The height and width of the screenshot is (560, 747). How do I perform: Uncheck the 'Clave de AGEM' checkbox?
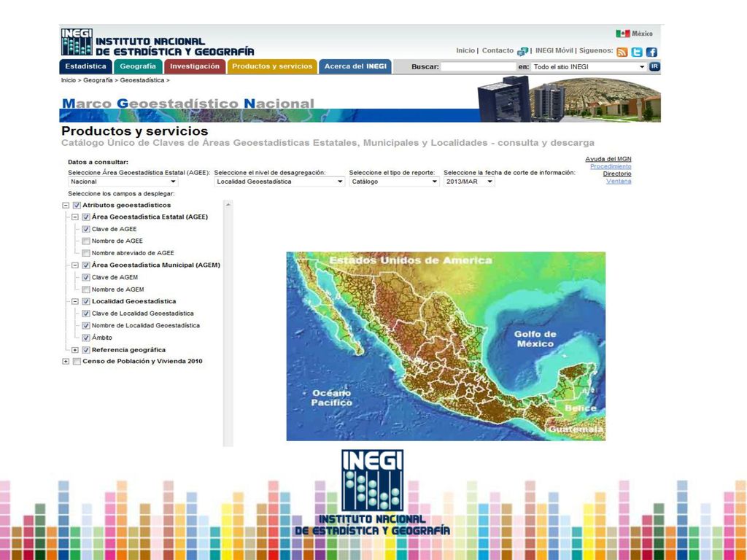[86, 277]
